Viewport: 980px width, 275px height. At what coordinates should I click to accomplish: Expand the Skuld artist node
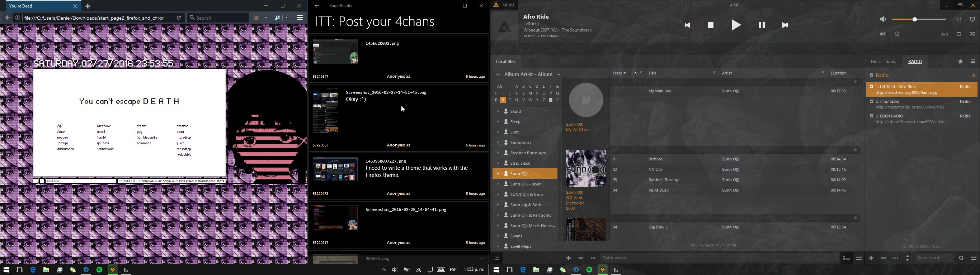click(x=498, y=111)
